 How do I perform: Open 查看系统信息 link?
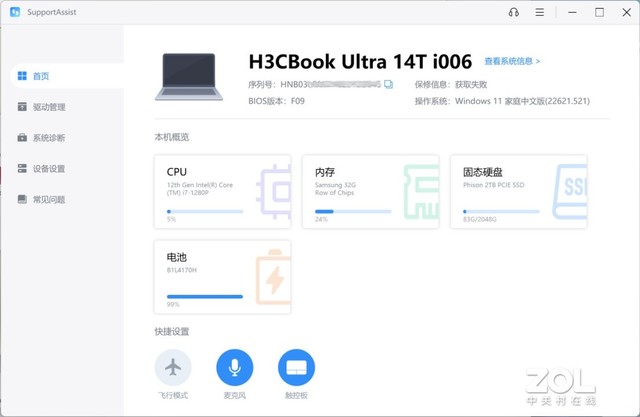pos(512,61)
